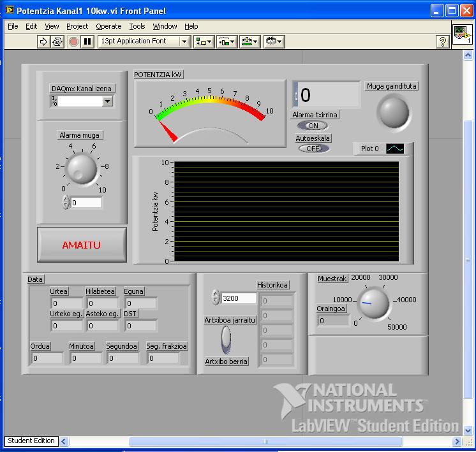Image resolution: width=476 pixels, height=452 pixels.
Task: Click the Minutoa value field
Action: coord(86,358)
